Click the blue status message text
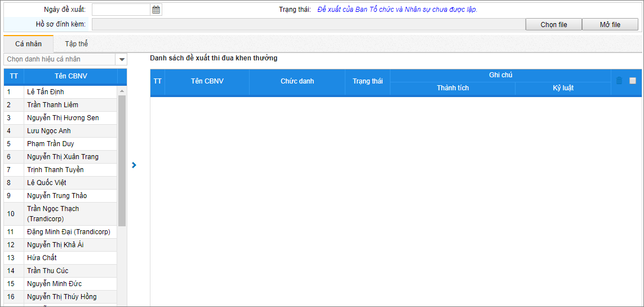Screen dimensions: 644x307 (x=397, y=10)
